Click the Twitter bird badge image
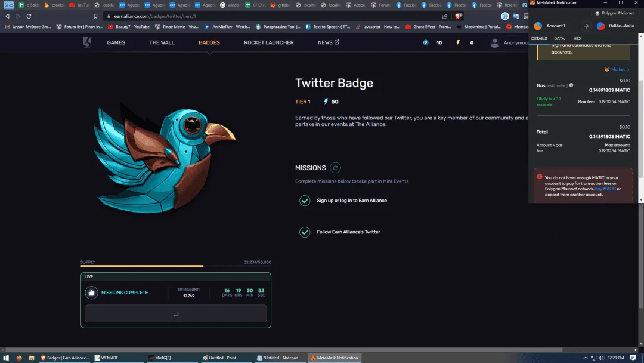 click(165, 158)
